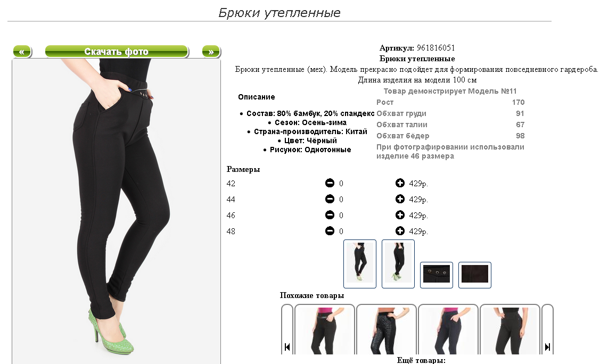This screenshot has width=600, height=364.
Task: Click the Скачать фото button
Action: pos(117,52)
